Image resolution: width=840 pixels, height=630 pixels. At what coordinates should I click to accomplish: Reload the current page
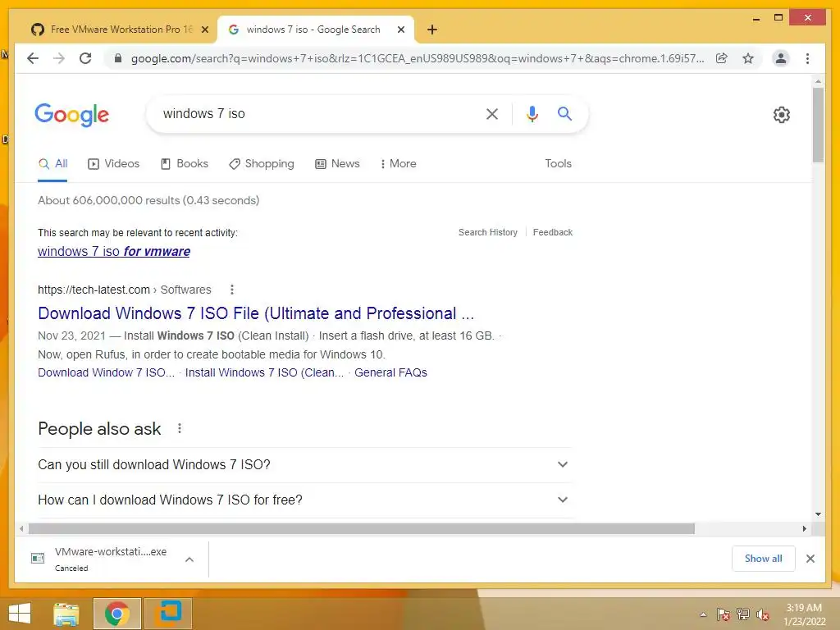click(85, 58)
